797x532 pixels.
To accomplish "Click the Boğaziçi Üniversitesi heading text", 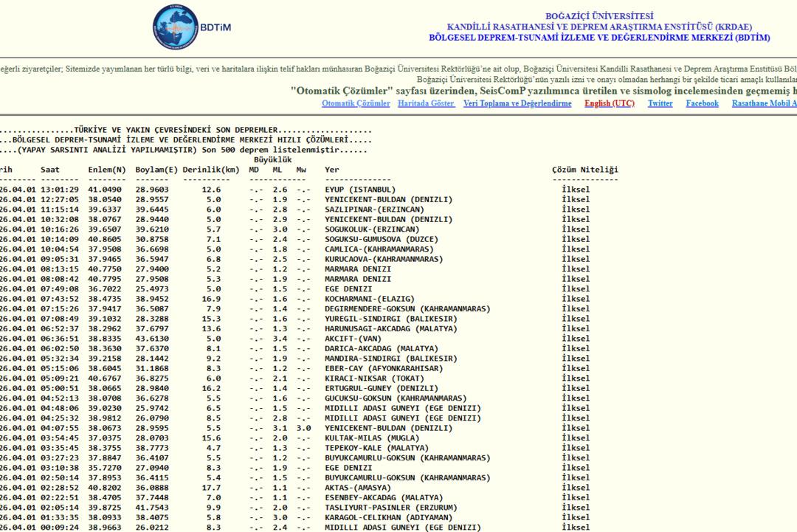I will (598, 16).
